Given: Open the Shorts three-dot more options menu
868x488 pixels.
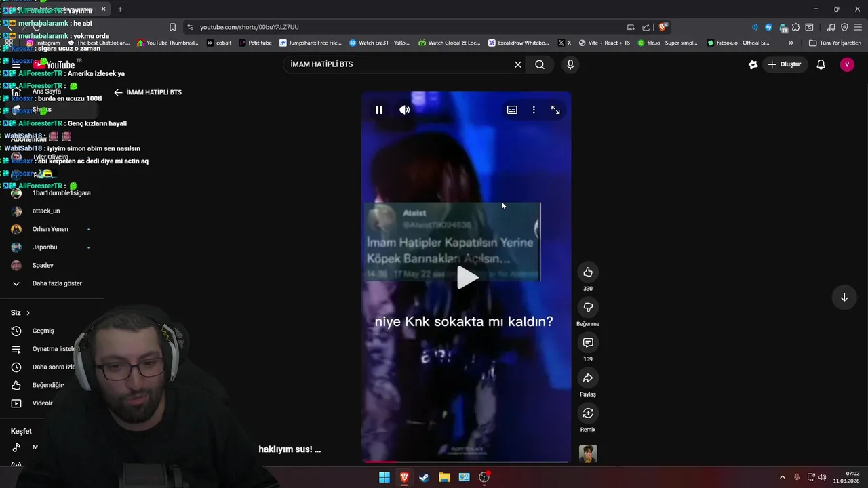Looking at the screenshot, I should 534,110.
